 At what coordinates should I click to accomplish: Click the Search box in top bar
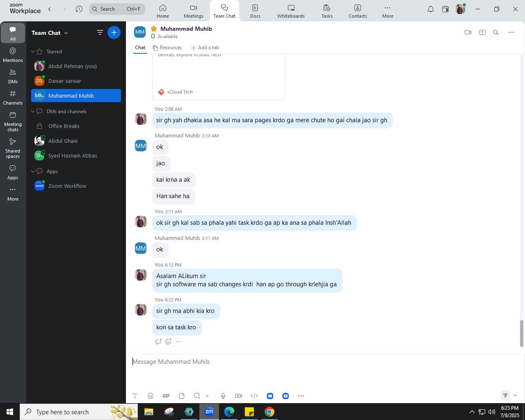pyautogui.click(x=117, y=9)
